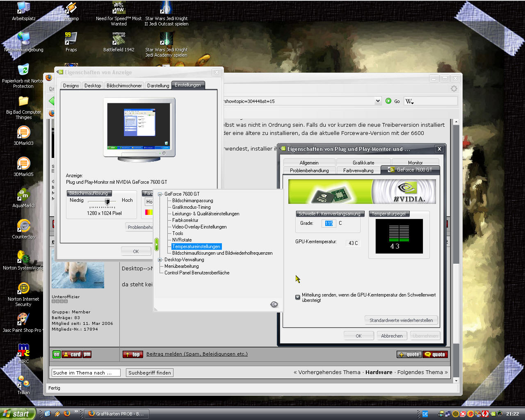Viewport: 525px width, 420px height.
Task: Open the CounterSpy desktop icon
Action: tap(23, 226)
